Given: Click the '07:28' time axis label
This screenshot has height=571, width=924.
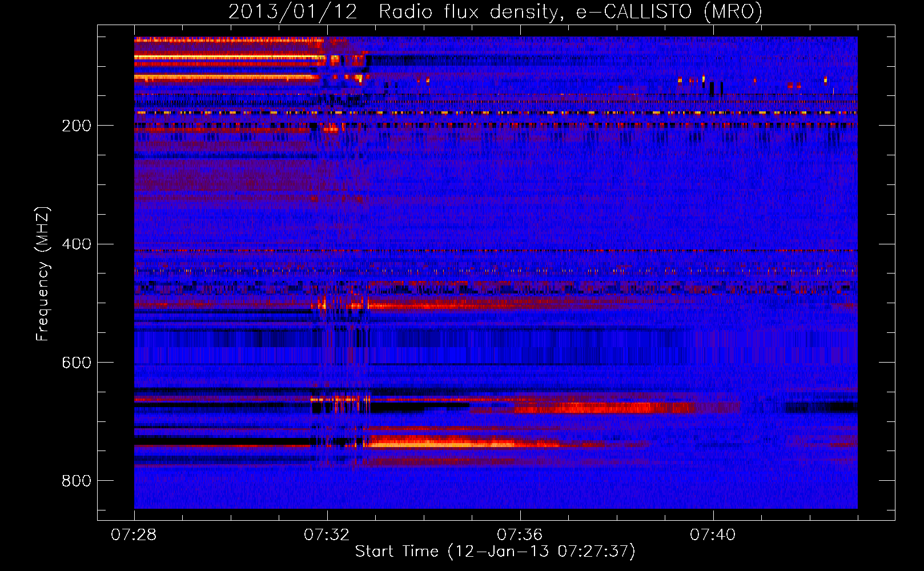Looking at the screenshot, I should click(134, 535).
